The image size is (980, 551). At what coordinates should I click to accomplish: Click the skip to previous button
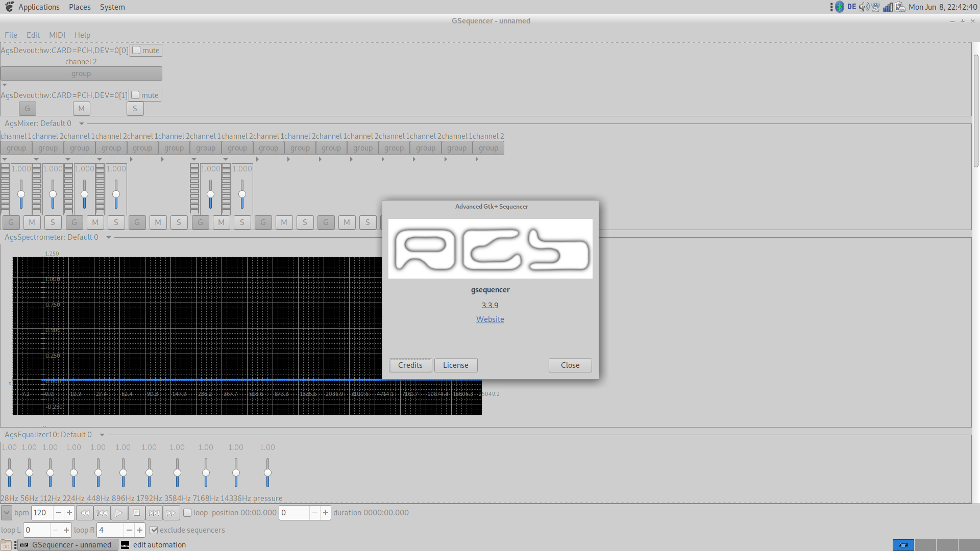pyautogui.click(x=102, y=513)
